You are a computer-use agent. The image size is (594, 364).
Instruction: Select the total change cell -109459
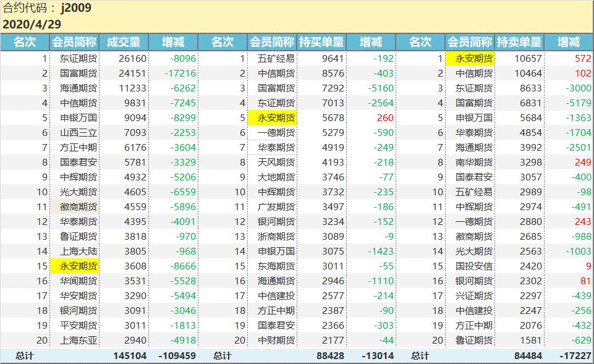[x=177, y=356]
